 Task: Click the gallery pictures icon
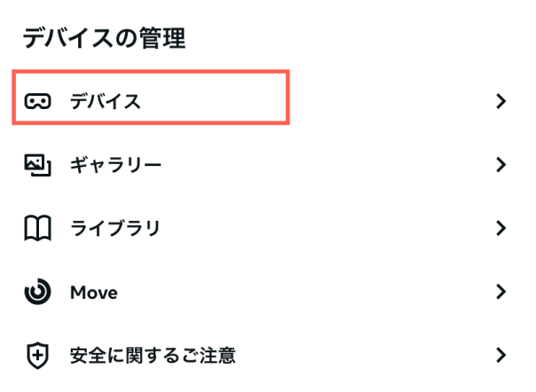click(x=37, y=165)
